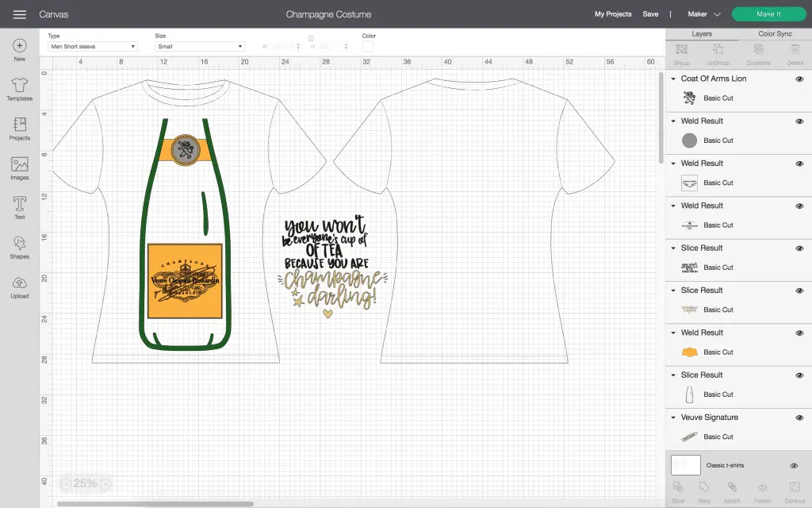
Task: Duplicate the selected layer
Action: (758, 54)
